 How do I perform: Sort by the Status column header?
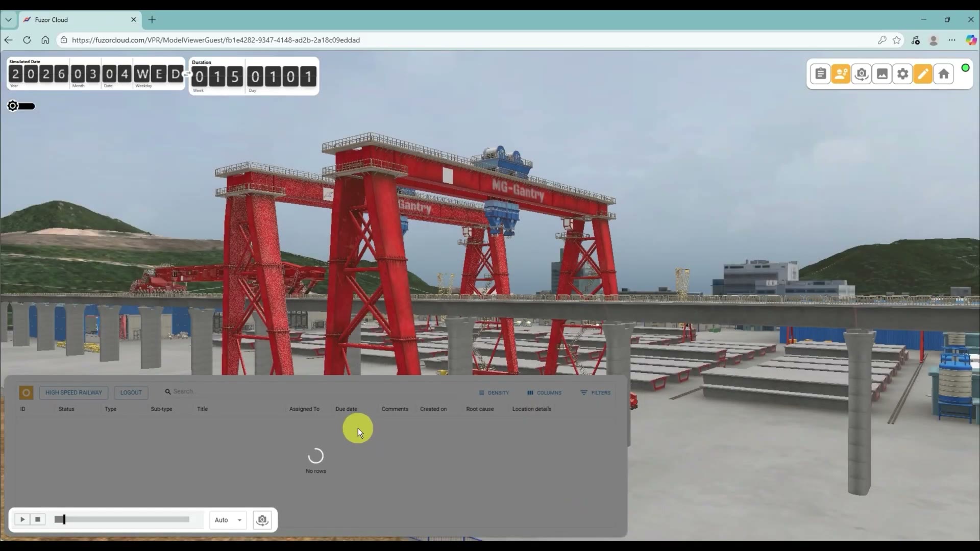click(66, 409)
